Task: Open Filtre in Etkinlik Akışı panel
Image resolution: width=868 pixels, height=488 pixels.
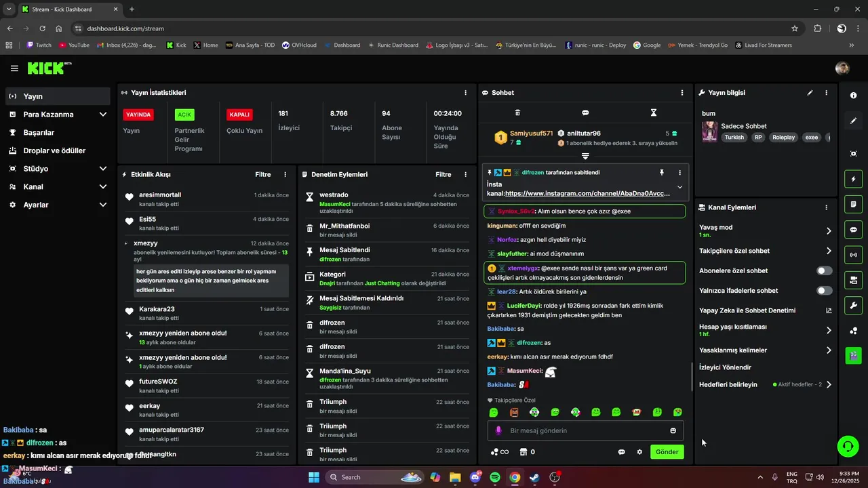Action: [x=262, y=174]
